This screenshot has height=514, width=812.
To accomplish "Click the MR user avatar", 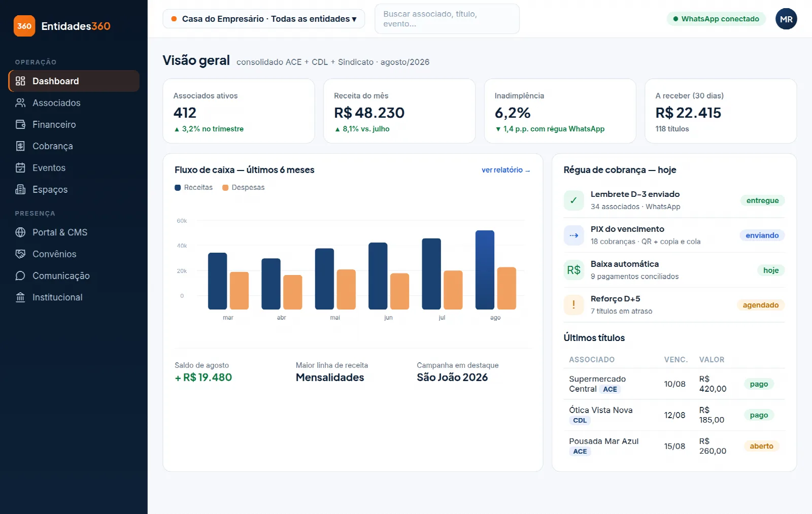I will (786, 19).
